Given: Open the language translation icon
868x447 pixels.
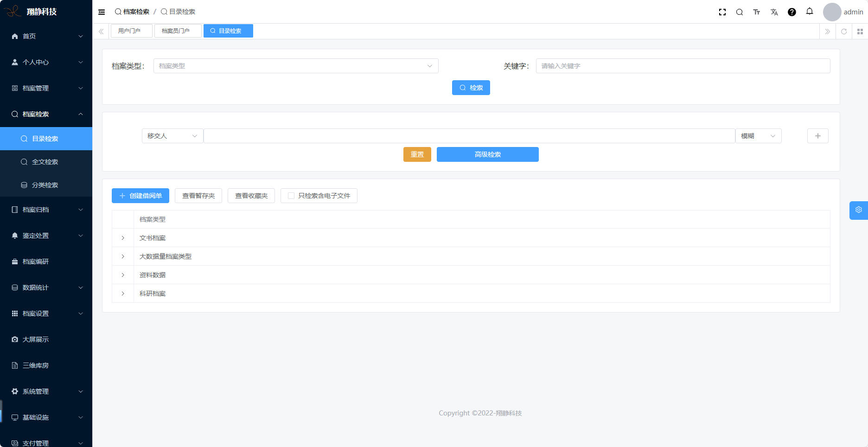Looking at the screenshot, I should click(x=774, y=12).
